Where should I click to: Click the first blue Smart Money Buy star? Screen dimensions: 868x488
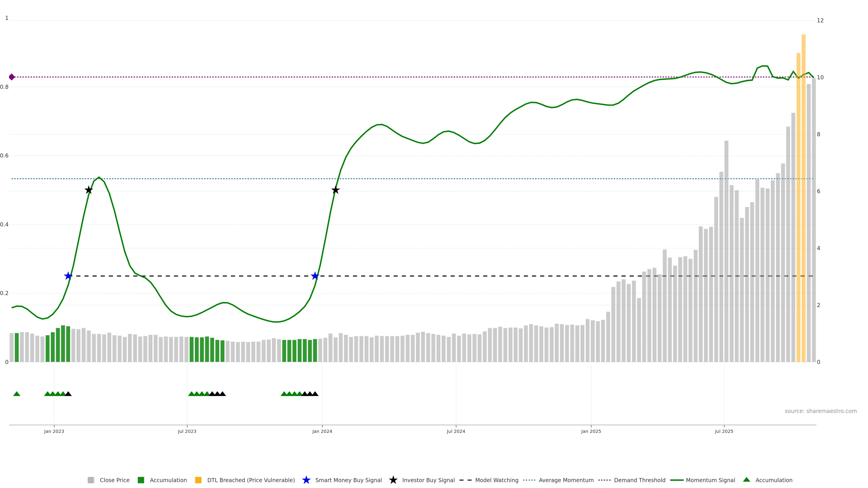[68, 276]
